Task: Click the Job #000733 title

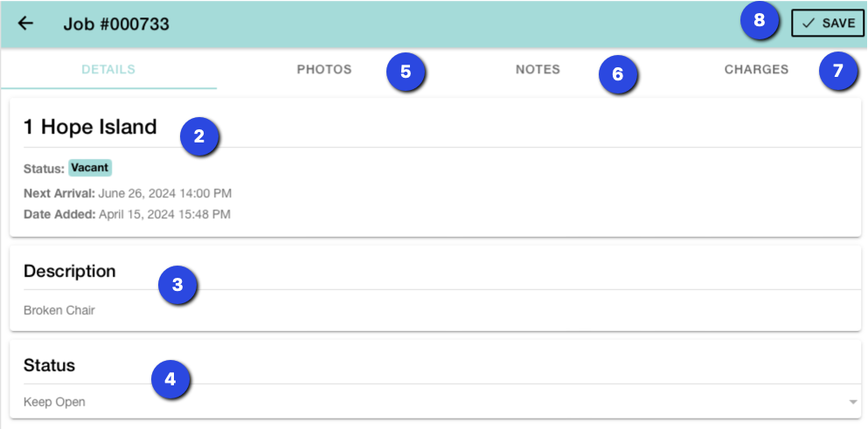Action: [116, 24]
